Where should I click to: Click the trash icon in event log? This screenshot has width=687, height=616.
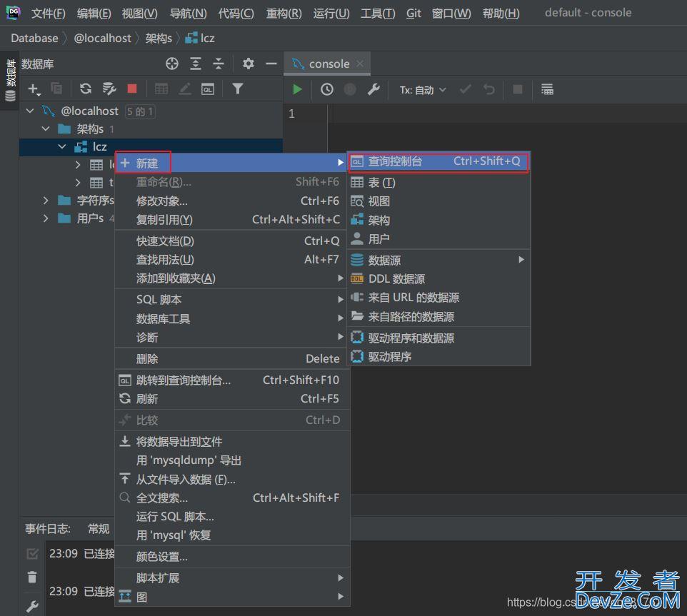32,577
